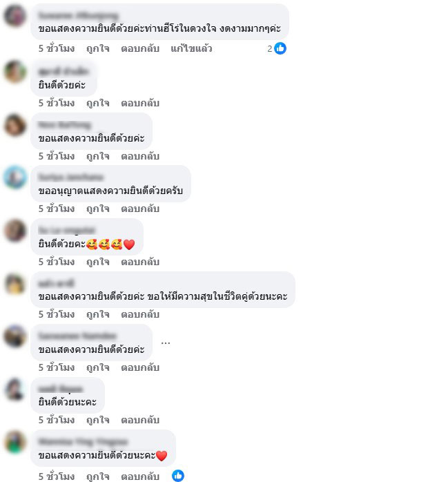The height and width of the screenshot is (482, 448).
Task: Click ตอบกลับ under the first comment
Action: tap(140, 48)
